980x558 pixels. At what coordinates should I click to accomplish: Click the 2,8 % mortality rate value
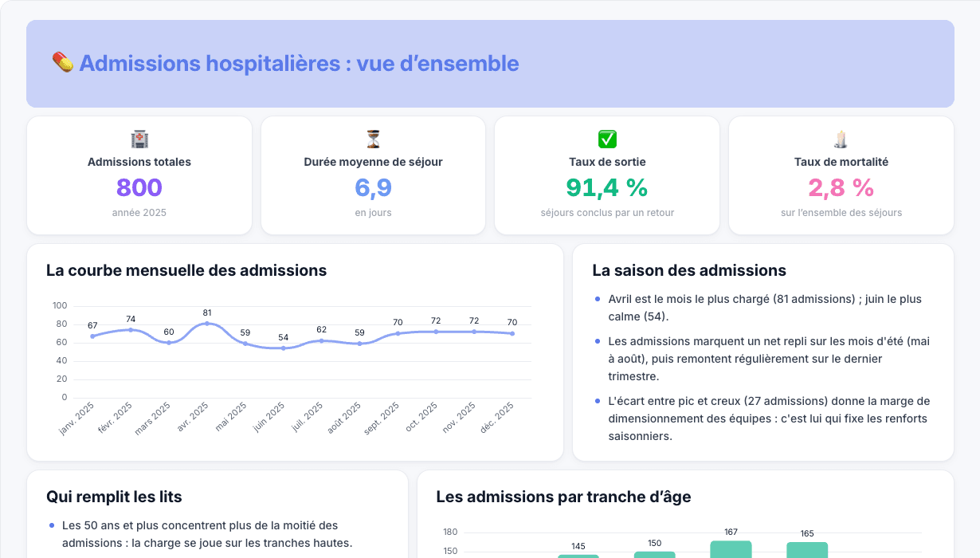coord(841,187)
